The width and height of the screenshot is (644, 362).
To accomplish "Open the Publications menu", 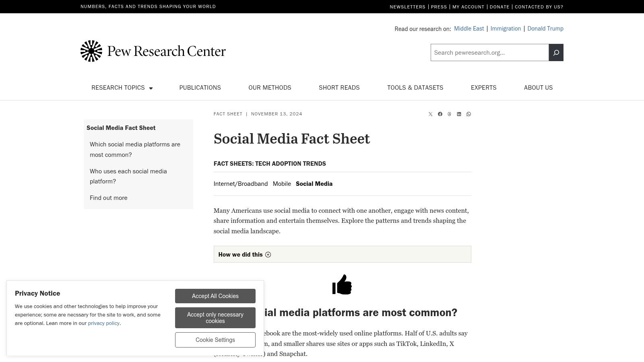I will [200, 88].
